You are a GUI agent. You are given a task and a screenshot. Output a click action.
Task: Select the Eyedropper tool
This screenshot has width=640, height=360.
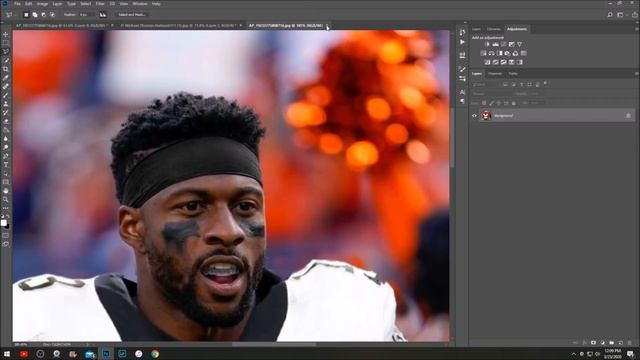coord(6,78)
